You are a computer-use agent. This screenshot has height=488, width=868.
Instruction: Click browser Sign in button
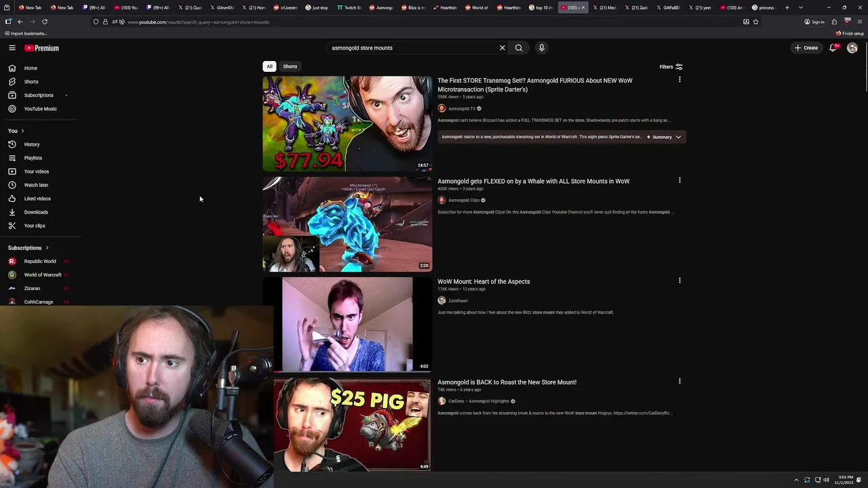tap(814, 22)
